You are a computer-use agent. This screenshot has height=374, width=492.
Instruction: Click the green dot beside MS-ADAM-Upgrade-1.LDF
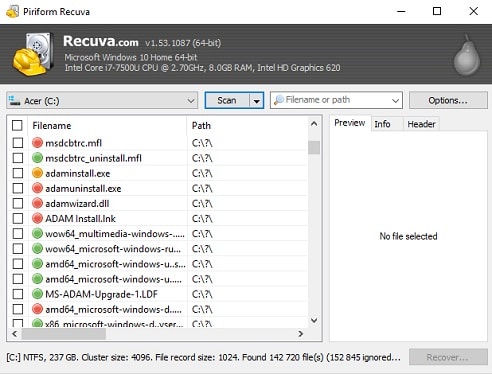coord(38,294)
